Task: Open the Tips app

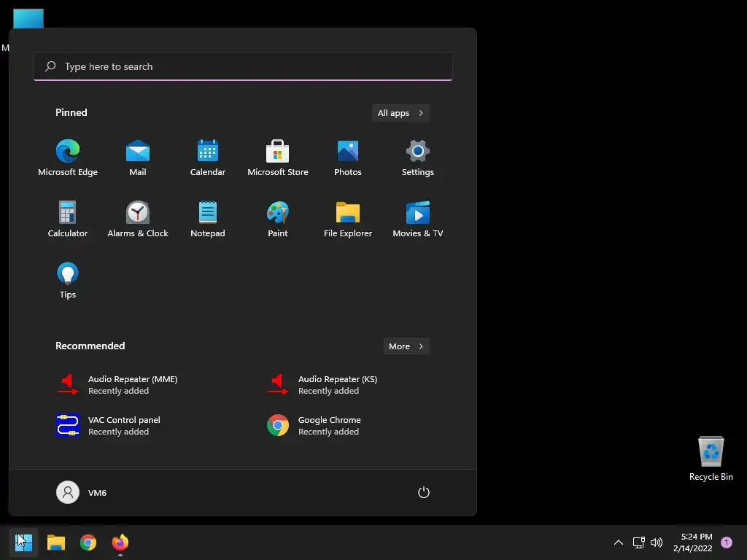Action: [x=68, y=281]
